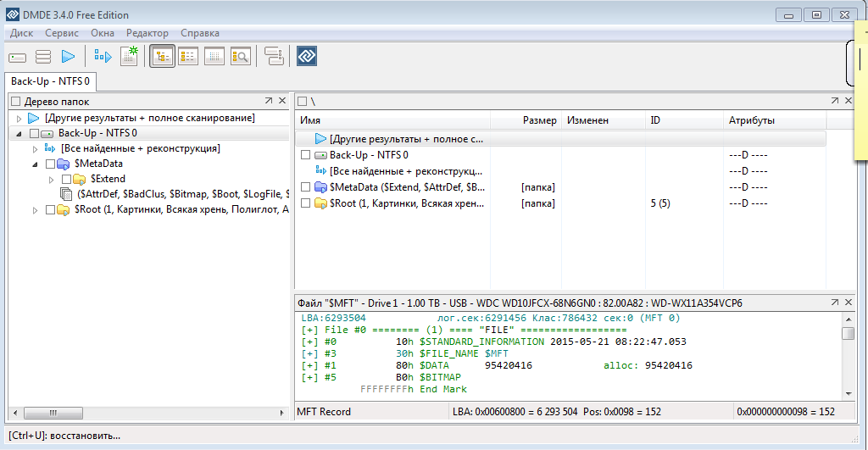Expand the $Root node in folder tree
Viewport: 868px width, 450px height.
35,210
